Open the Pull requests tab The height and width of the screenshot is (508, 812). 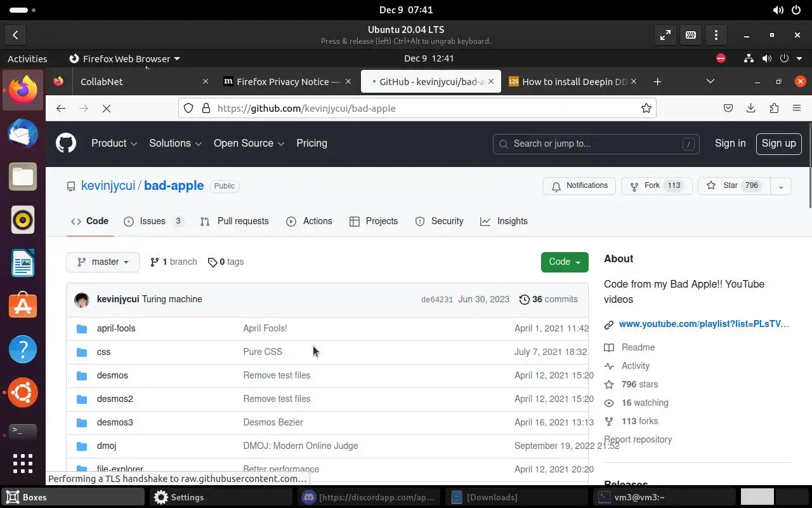(x=235, y=222)
